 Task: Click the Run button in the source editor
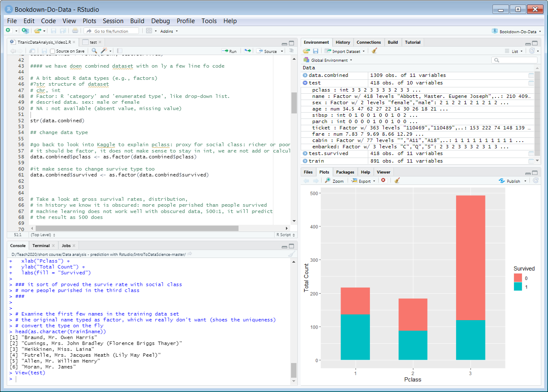(229, 51)
